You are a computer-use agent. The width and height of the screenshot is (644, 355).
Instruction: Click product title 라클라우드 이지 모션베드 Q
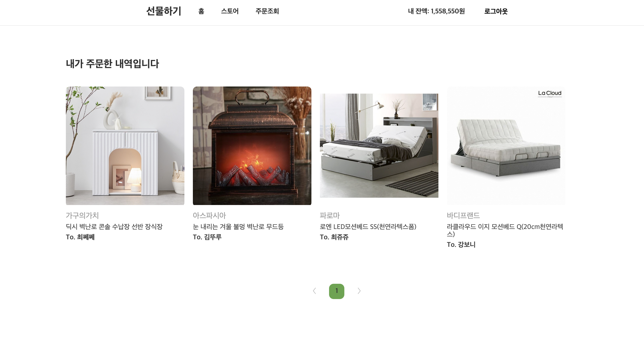click(505, 230)
